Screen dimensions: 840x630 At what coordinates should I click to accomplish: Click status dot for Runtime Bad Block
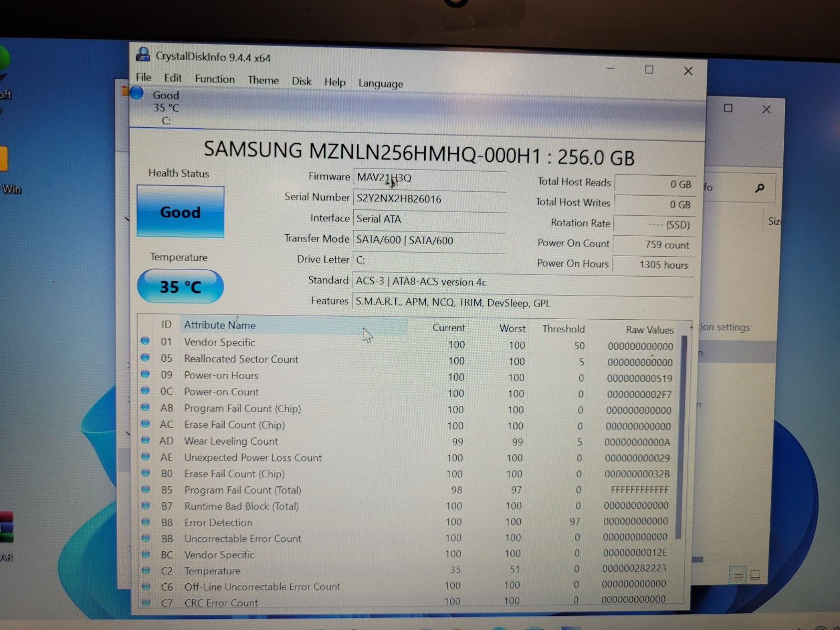145,505
